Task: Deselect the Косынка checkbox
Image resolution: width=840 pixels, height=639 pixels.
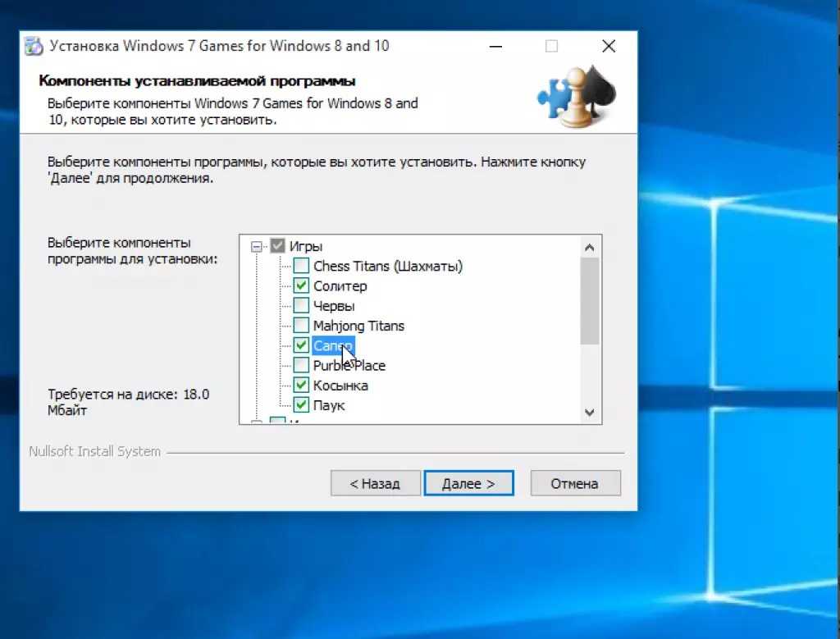Action: coord(301,386)
